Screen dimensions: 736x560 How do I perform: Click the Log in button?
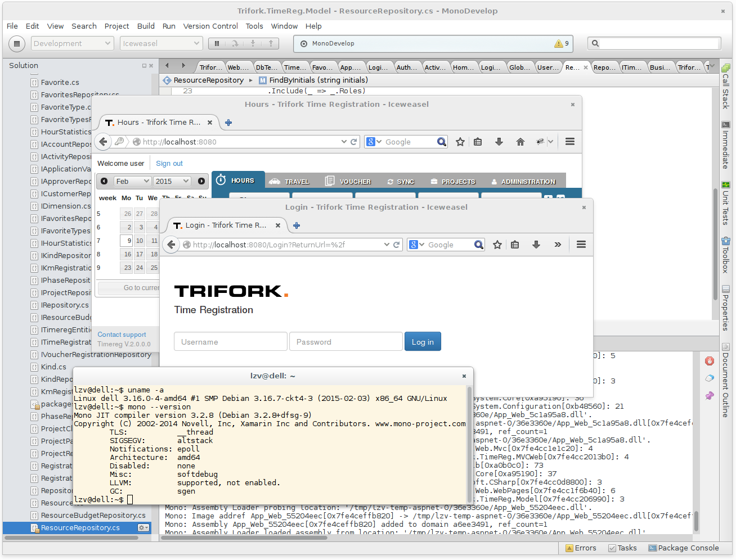coord(423,341)
